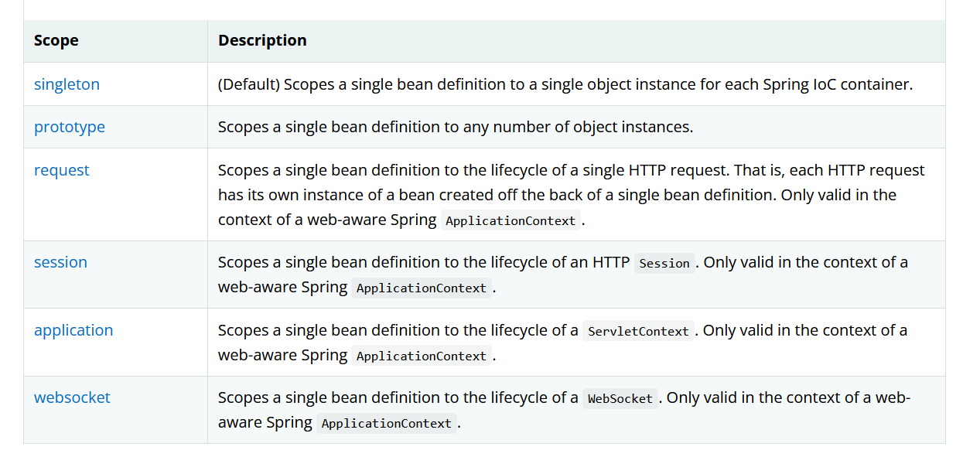The image size is (980, 457).
Task: Click ApplicationContext code in the application row
Action: [x=422, y=356]
